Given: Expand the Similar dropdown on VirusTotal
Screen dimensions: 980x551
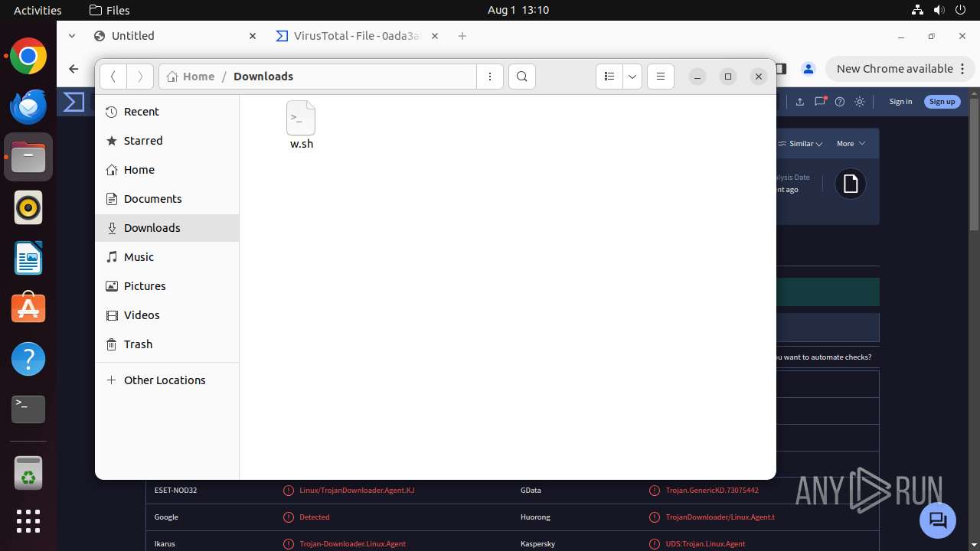Looking at the screenshot, I should (x=801, y=143).
